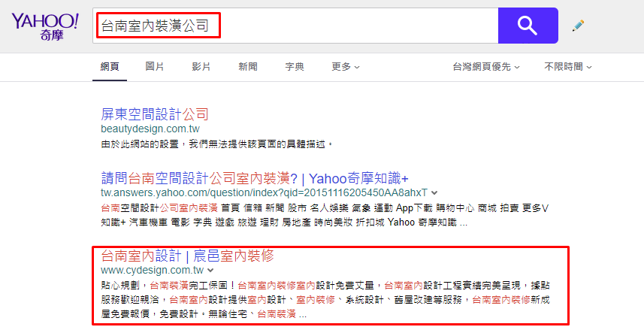Click the tw.answers.yahoo.com result URL
Screen dimensions: 644x333
pyautogui.click(x=264, y=192)
